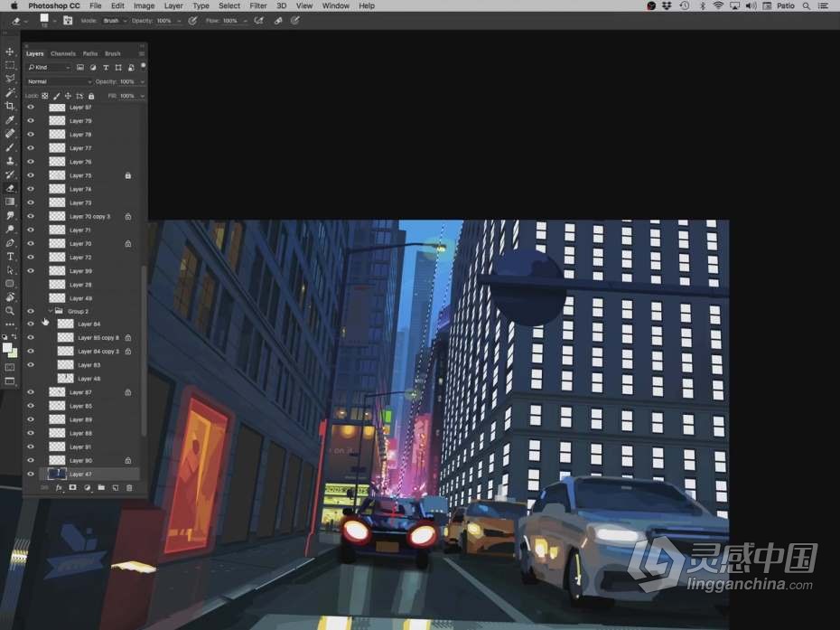Viewport: 840px width, 630px height.
Task: Select the Clone Stamp tool
Action: point(10,161)
